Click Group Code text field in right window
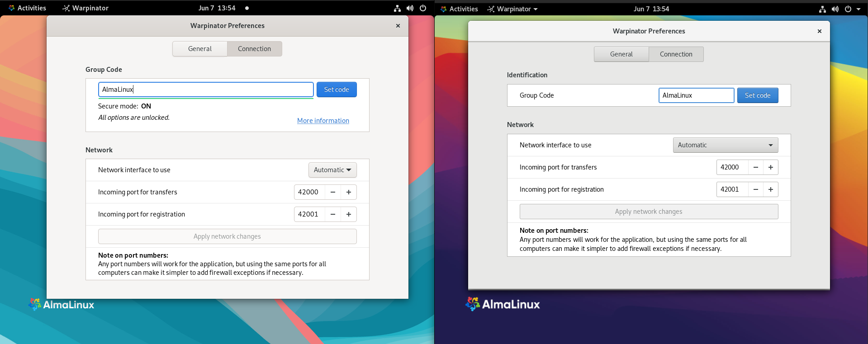The width and height of the screenshot is (868, 344). [696, 95]
